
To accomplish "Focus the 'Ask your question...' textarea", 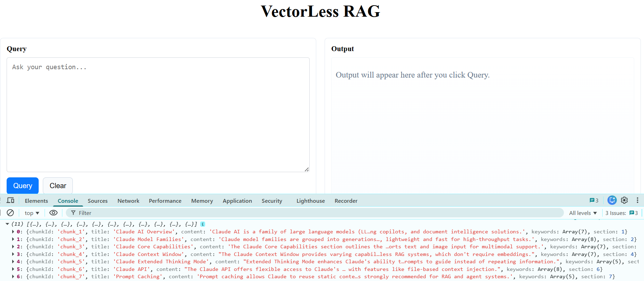I will click(158, 115).
